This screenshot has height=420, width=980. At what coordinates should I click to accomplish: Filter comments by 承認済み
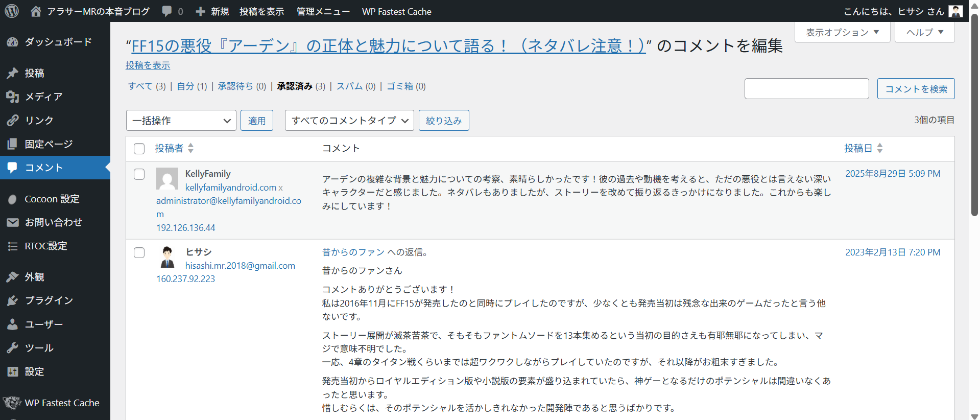pyautogui.click(x=295, y=86)
